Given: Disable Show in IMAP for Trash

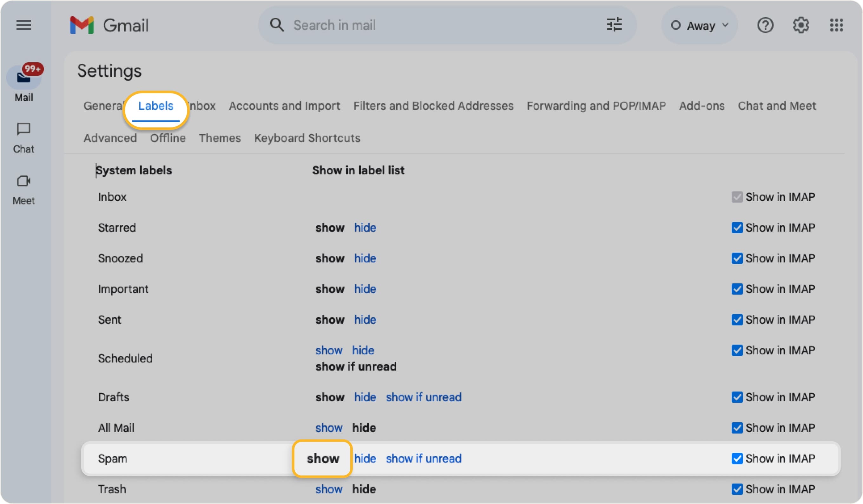Looking at the screenshot, I should 737,489.
